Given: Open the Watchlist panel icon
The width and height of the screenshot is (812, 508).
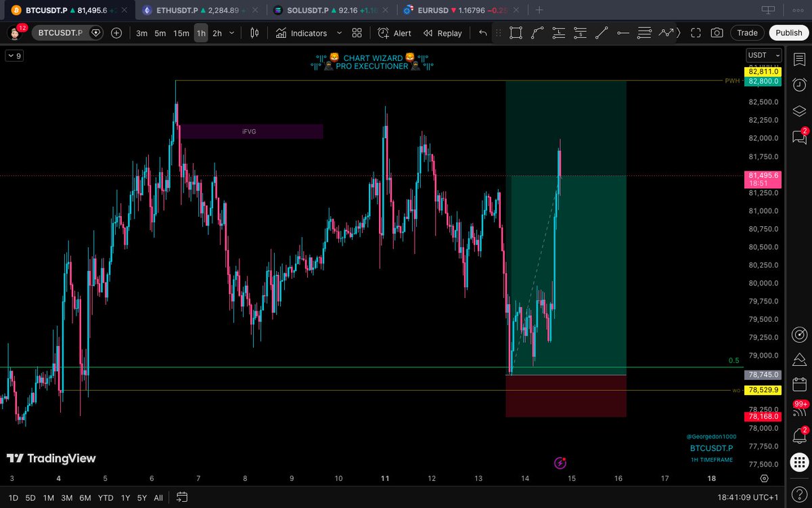Looking at the screenshot, I should point(799,60).
